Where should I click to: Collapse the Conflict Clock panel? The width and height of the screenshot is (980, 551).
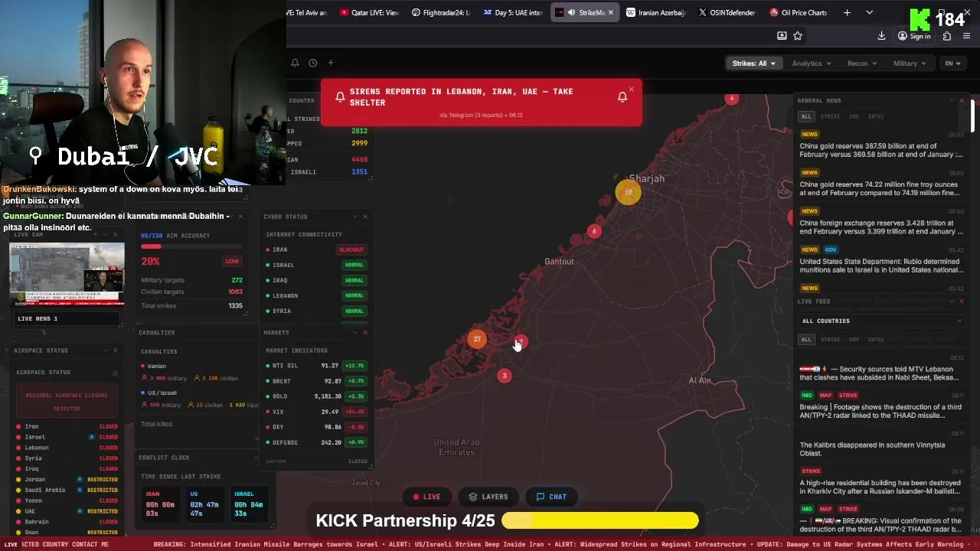pos(256,458)
